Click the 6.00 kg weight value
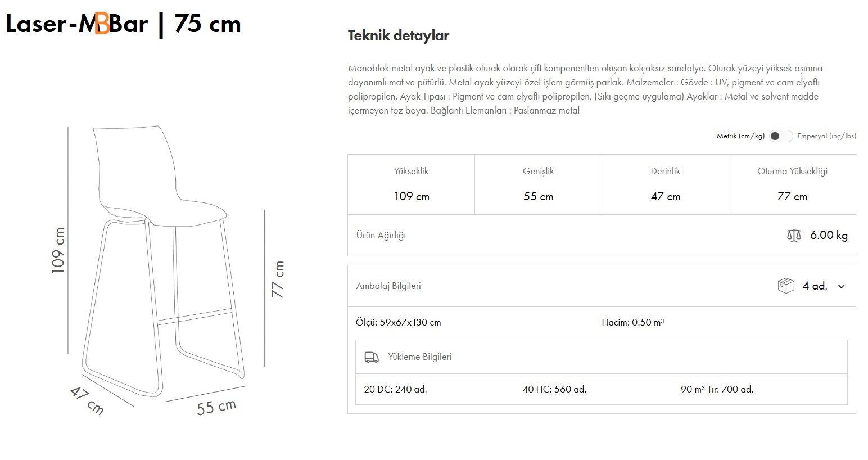Image resolution: width=868 pixels, height=460 pixels. pos(829,235)
